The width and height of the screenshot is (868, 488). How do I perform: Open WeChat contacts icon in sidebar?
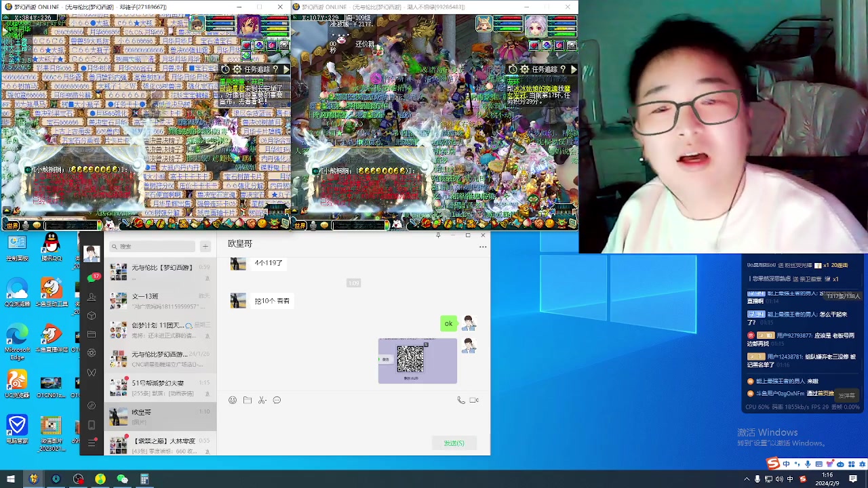point(92,297)
